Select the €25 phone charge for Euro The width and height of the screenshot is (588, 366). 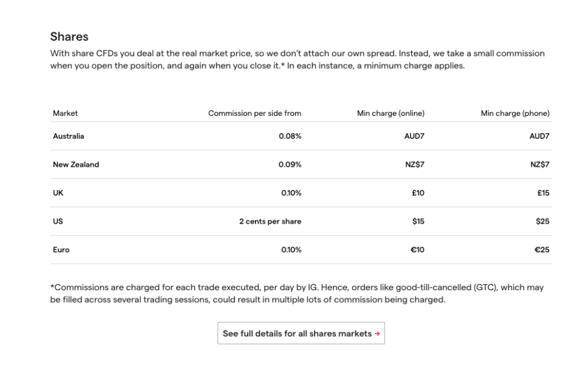pos(540,250)
